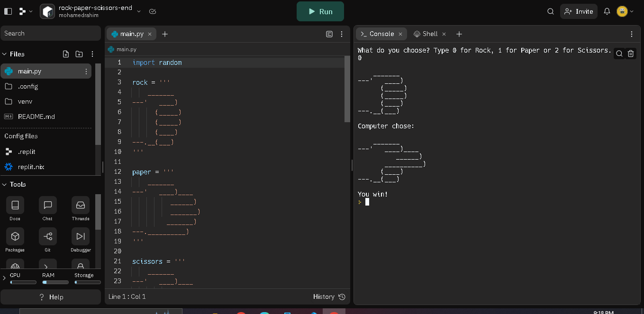This screenshot has height=314, width=644.
Task: Open file History
Action: [x=329, y=296]
